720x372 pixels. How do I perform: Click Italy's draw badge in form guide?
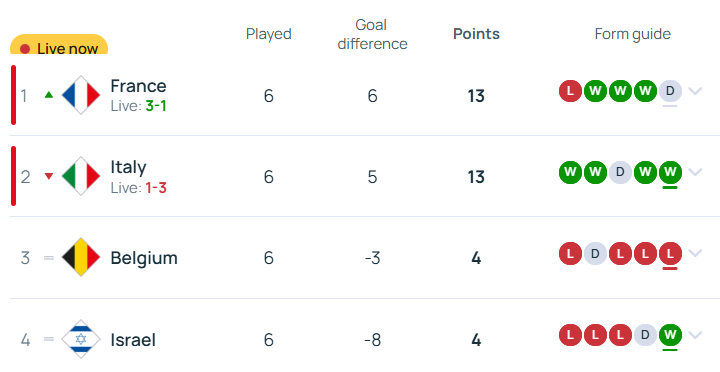click(620, 172)
